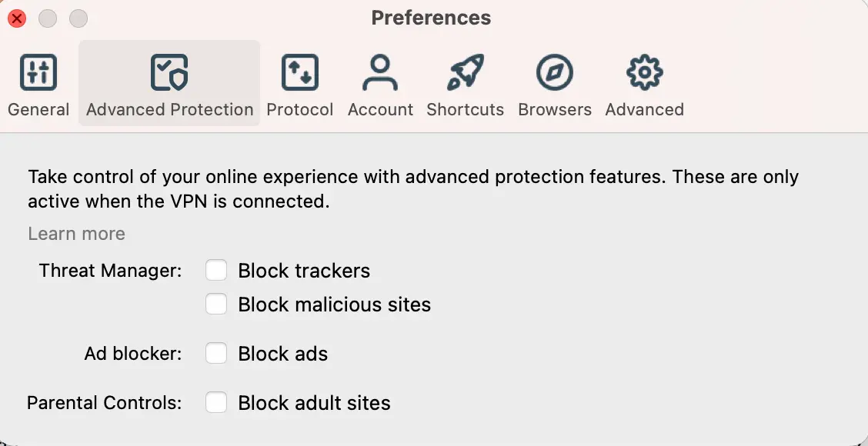Click the Advanced gear icon
The image size is (868, 446).
(644, 72)
